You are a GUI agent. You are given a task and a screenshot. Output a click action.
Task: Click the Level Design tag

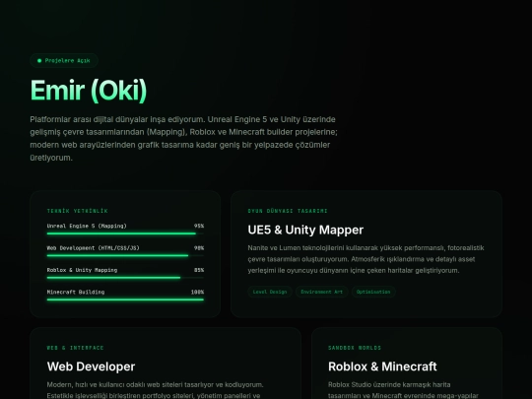[x=270, y=292]
